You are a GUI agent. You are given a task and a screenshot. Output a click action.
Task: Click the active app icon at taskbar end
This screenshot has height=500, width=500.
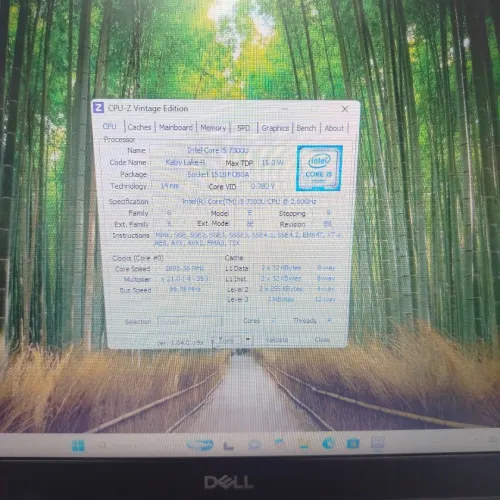[377, 443]
